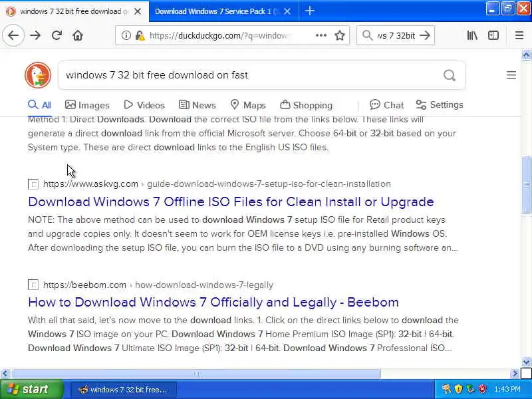Close the Download Windows 7 Service Pack tab
This screenshot has height=399, width=532.
(x=287, y=11)
